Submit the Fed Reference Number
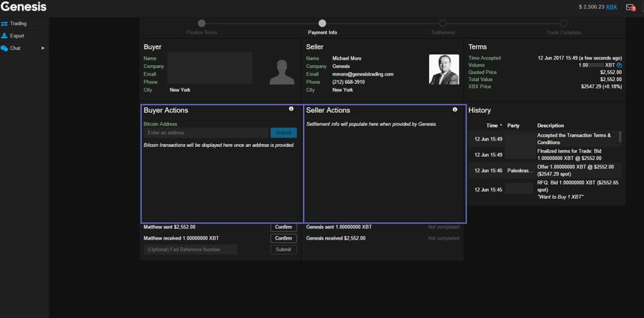Screen dimensions: 644x318 coord(284,249)
